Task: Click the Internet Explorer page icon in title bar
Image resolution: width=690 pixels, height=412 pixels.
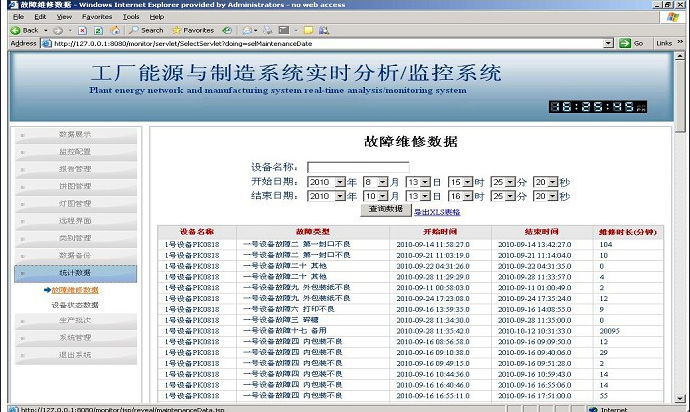Action: [x=9, y=5]
